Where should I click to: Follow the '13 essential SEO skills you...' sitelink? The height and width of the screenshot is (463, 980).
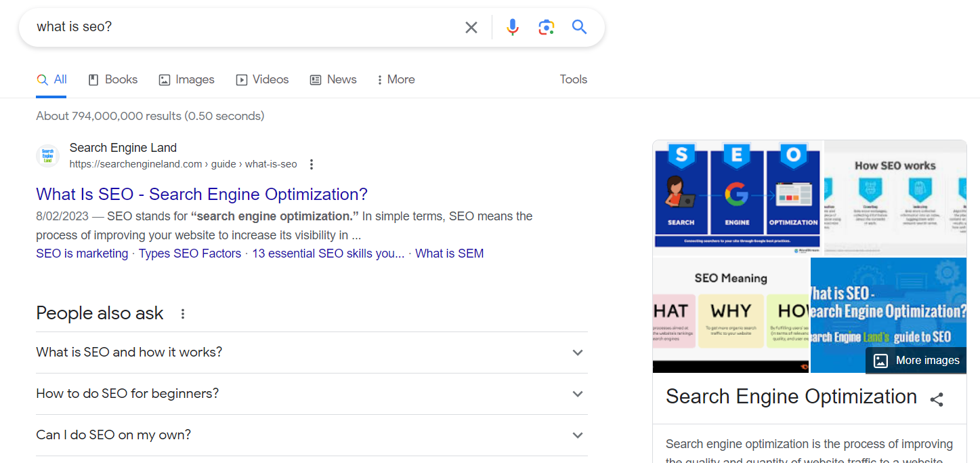(x=328, y=254)
